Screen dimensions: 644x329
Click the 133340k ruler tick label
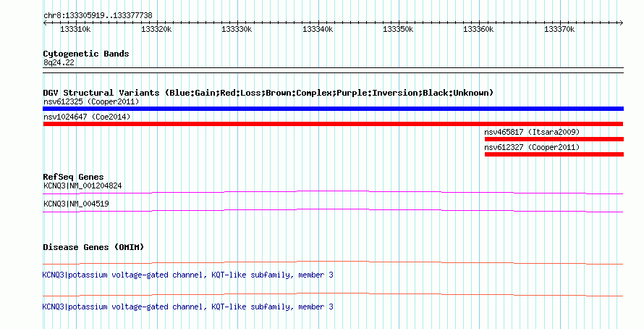(x=318, y=30)
